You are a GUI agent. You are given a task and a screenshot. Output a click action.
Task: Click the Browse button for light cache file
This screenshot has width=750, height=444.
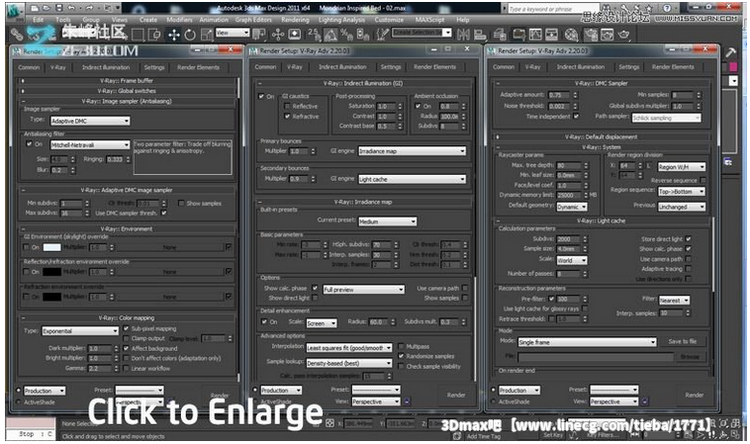coord(689,357)
